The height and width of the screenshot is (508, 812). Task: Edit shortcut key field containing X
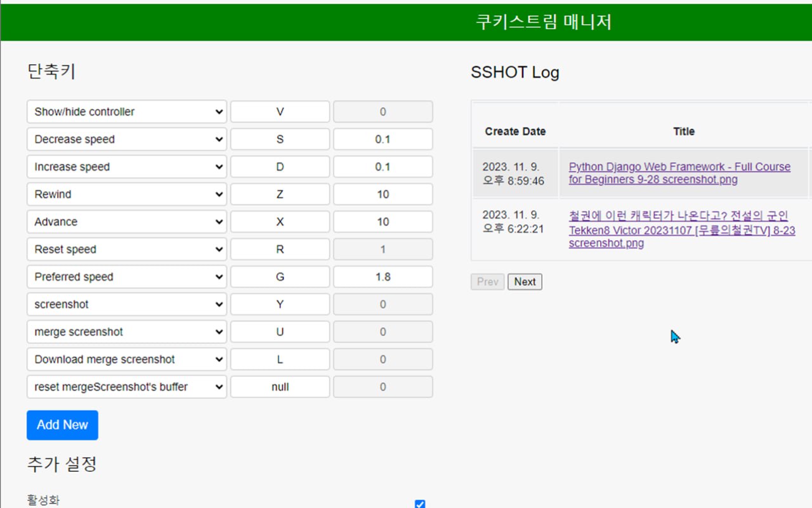tap(280, 222)
